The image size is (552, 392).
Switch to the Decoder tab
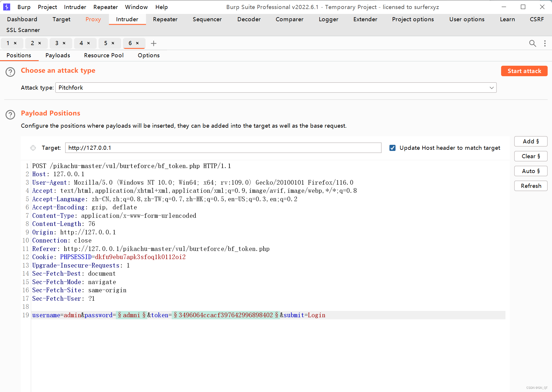click(x=249, y=19)
